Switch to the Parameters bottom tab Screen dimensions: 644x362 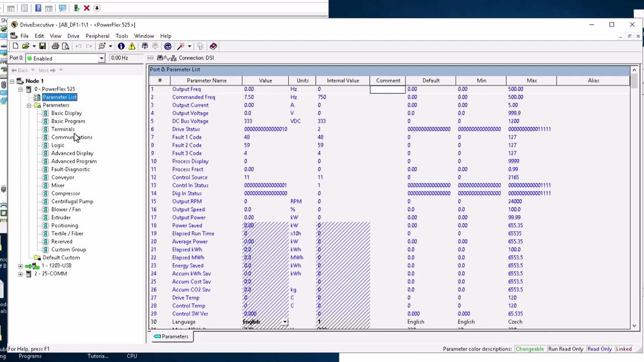(x=171, y=336)
